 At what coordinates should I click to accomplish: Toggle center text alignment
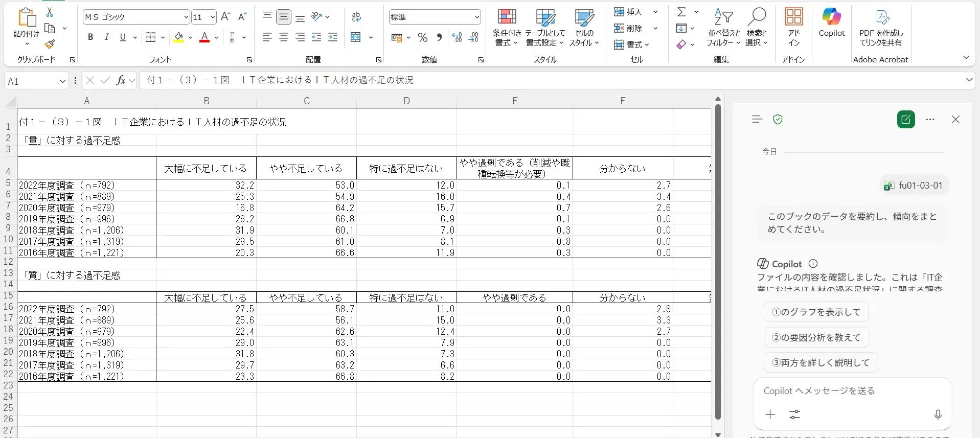[284, 37]
